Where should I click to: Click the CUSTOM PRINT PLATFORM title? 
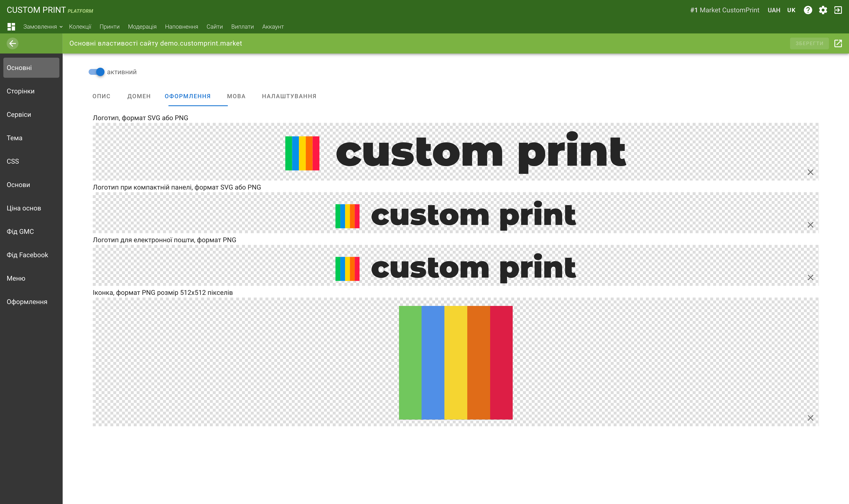point(50,10)
